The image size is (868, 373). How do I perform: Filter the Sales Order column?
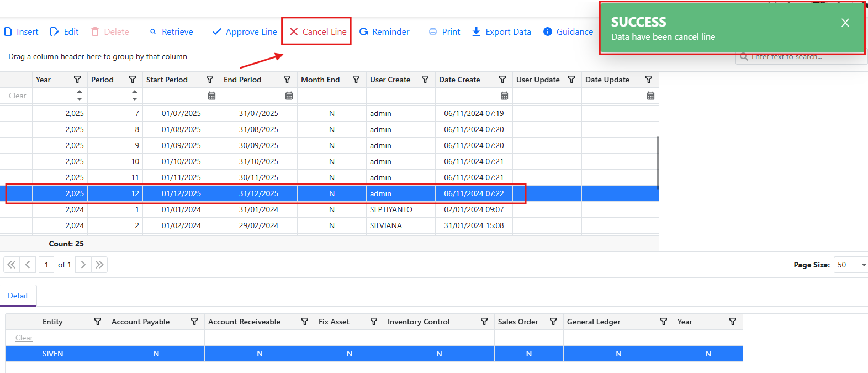pyautogui.click(x=553, y=322)
